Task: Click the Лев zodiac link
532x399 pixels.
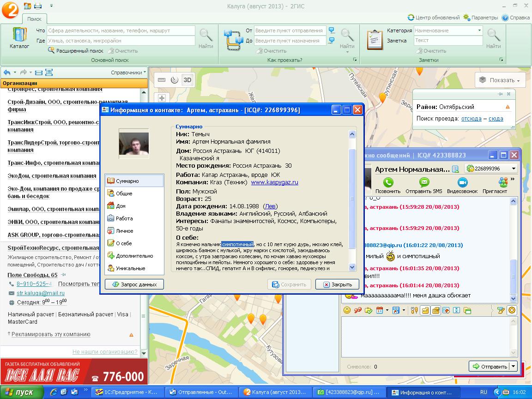Action: pyautogui.click(x=271, y=206)
